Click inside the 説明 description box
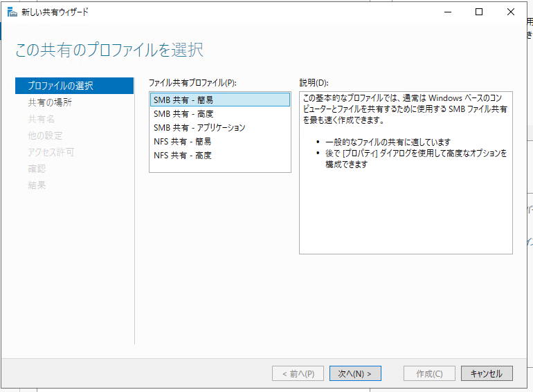 (406, 173)
